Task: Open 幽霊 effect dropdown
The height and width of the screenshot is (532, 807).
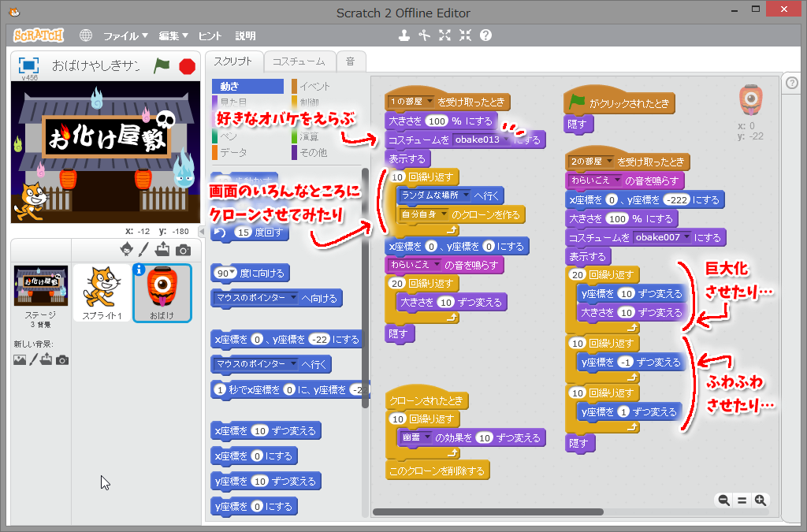Action: [x=427, y=437]
